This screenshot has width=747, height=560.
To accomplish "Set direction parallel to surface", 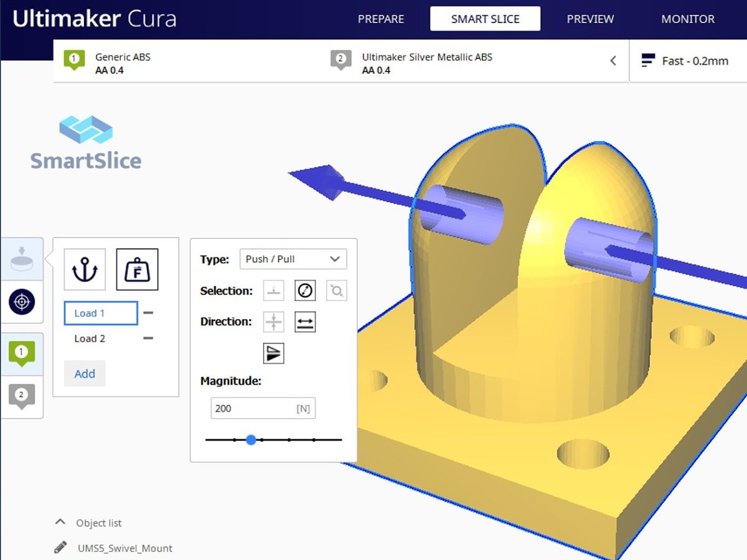I will [x=305, y=322].
